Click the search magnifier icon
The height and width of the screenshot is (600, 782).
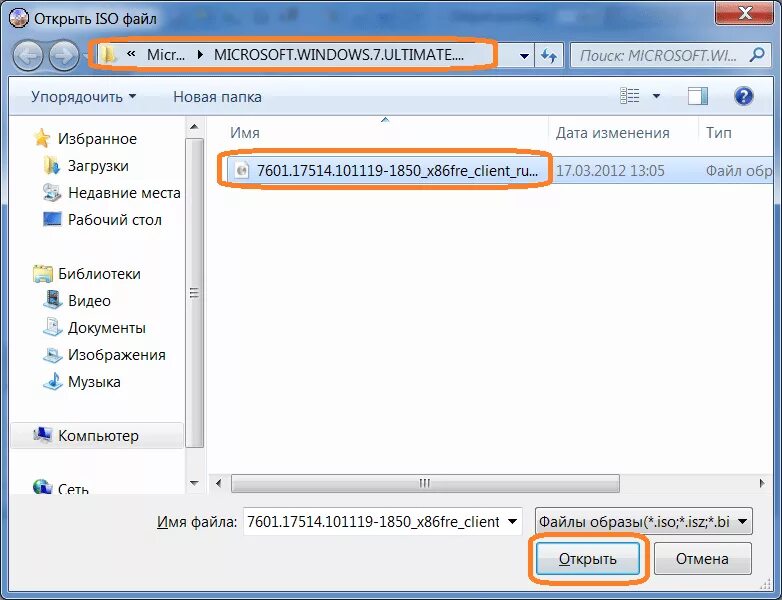click(x=757, y=54)
